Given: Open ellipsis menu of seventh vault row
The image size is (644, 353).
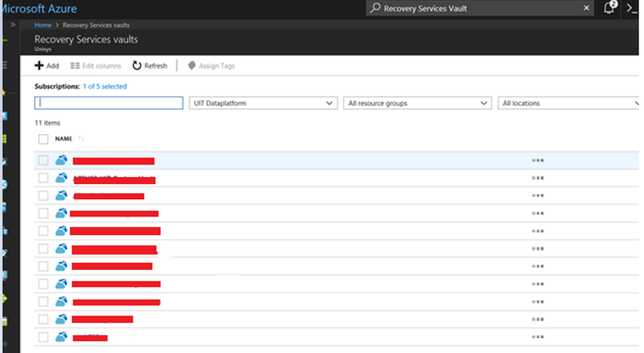Looking at the screenshot, I should [538, 266].
